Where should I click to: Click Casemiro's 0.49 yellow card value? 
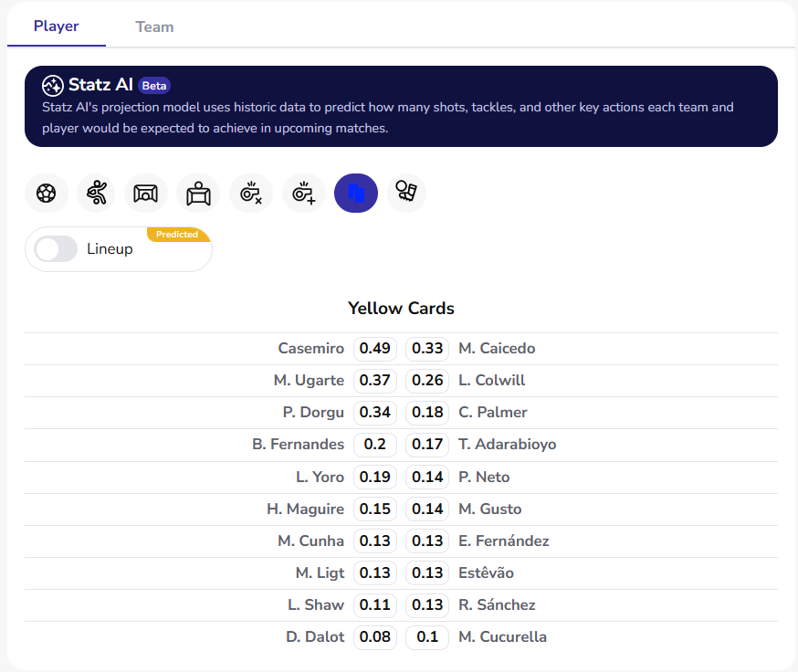(375, 349)
